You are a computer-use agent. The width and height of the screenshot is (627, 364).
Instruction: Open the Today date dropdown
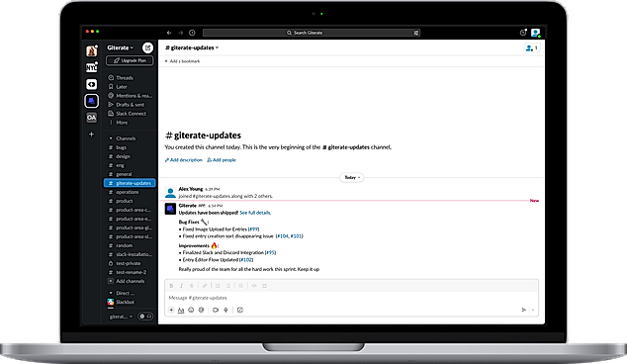coord(352,178)
